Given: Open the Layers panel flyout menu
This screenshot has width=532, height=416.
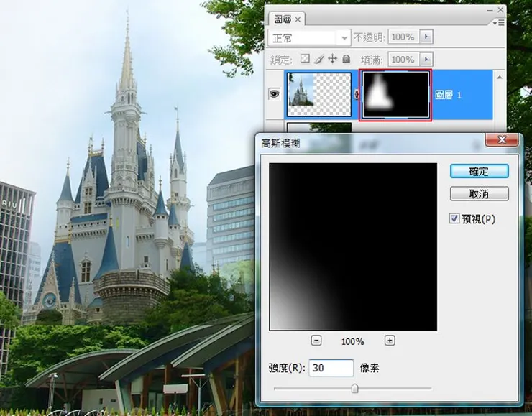Looking at the screenshot, I should [499, 22].
